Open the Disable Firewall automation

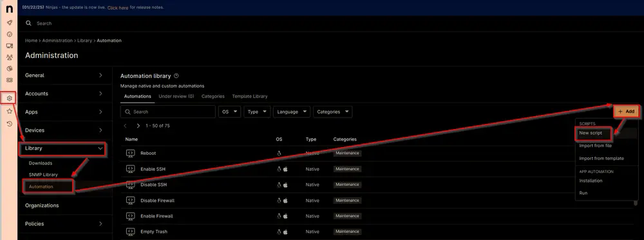click(x=157, y=200)
